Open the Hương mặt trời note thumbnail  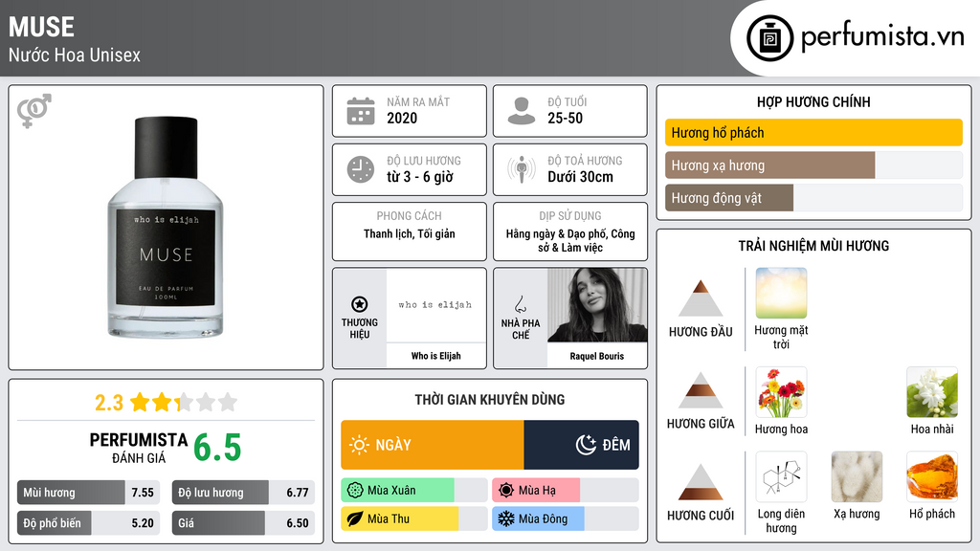[781, 293]
